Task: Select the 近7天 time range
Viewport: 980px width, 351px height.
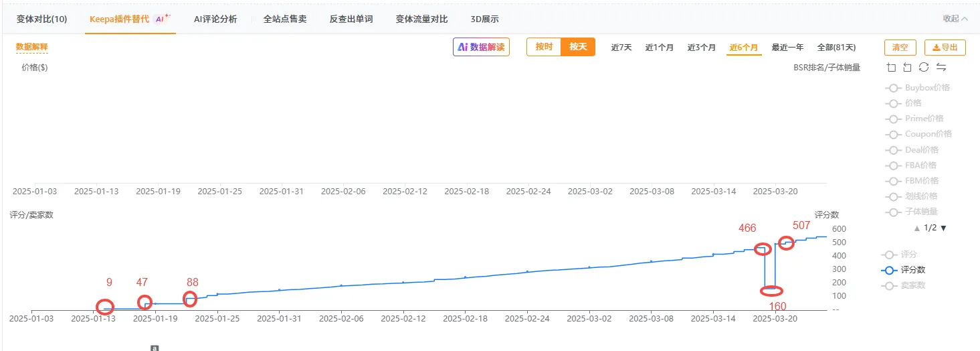Action: click(621, 48)
